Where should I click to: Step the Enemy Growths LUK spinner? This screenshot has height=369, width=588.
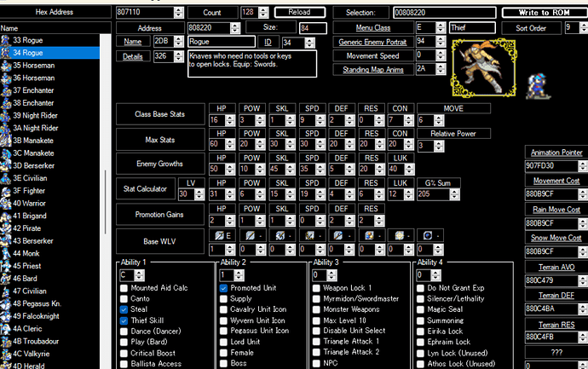click(x=410, y=169)
